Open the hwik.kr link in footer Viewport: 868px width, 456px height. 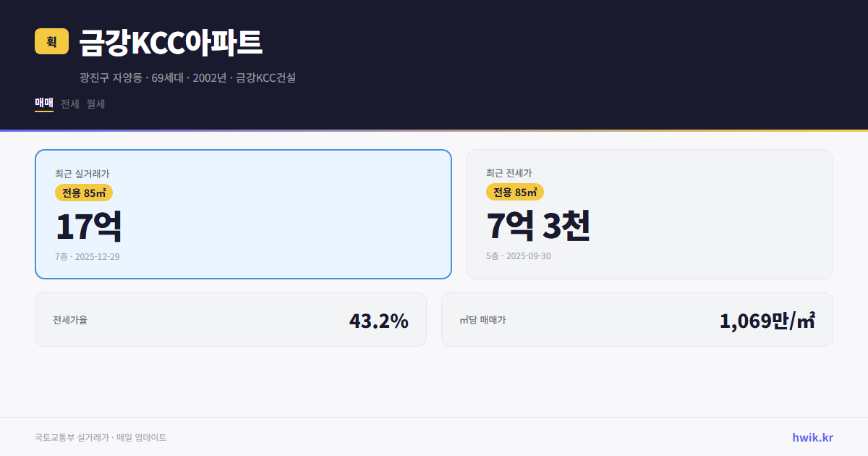coord(812,437)
